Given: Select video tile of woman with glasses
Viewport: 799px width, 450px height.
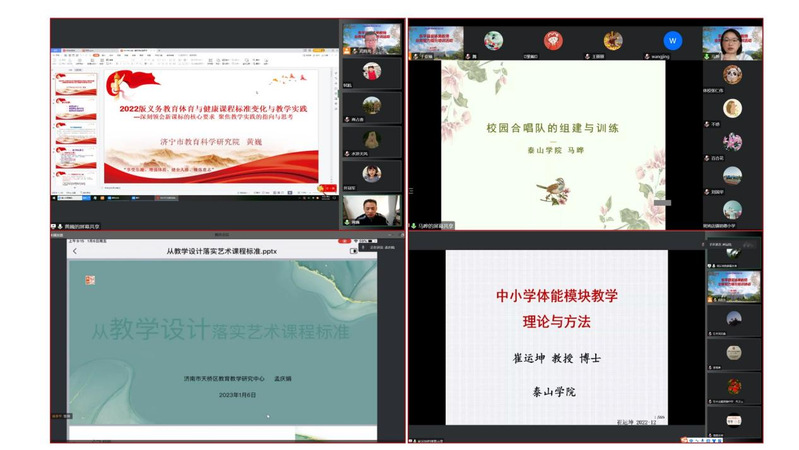Looking at the screenshot, I should pos(732,43).
